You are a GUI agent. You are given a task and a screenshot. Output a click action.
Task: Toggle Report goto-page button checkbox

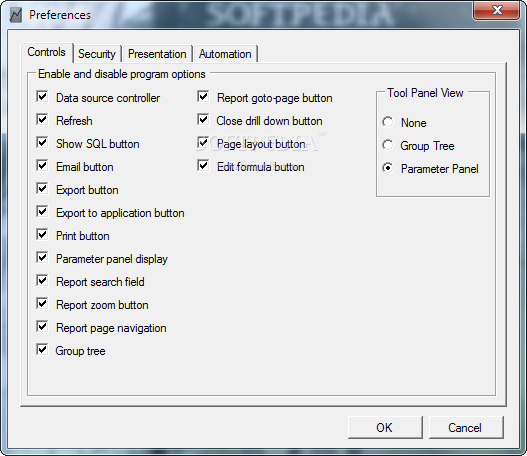(x=203, y=96)
